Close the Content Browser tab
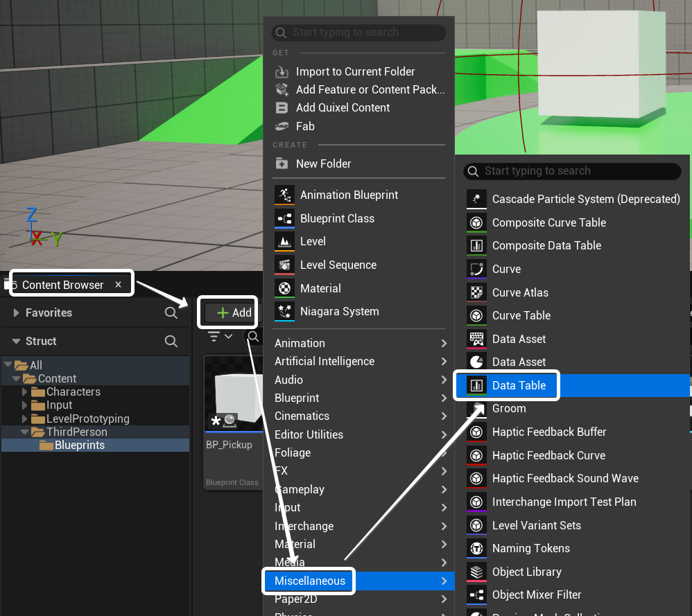 pos(118,285)
